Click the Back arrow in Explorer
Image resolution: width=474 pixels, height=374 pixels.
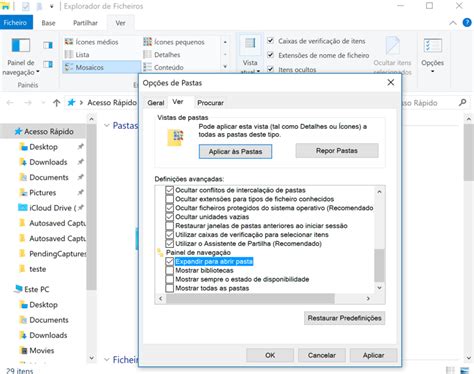tap(10, 103)
